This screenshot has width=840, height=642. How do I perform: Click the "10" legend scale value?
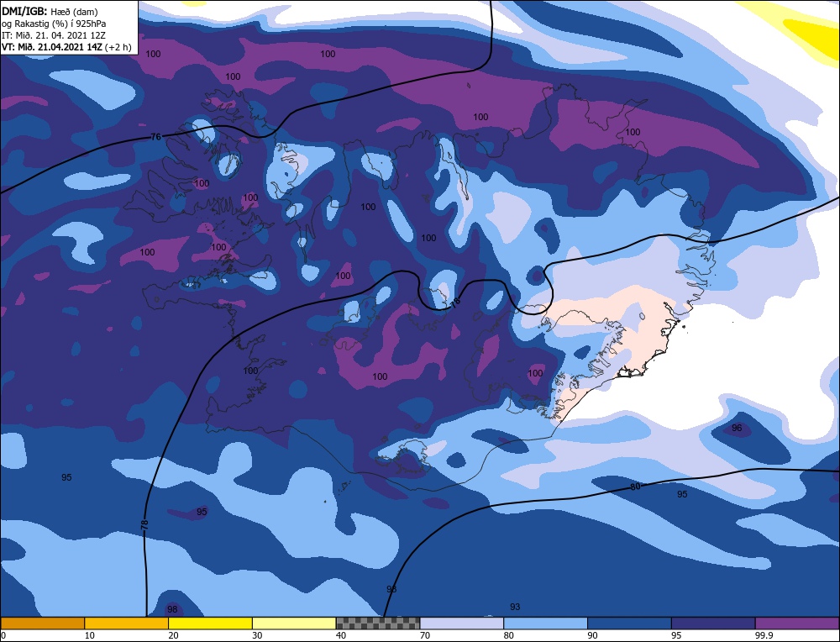tap(90, 635)
